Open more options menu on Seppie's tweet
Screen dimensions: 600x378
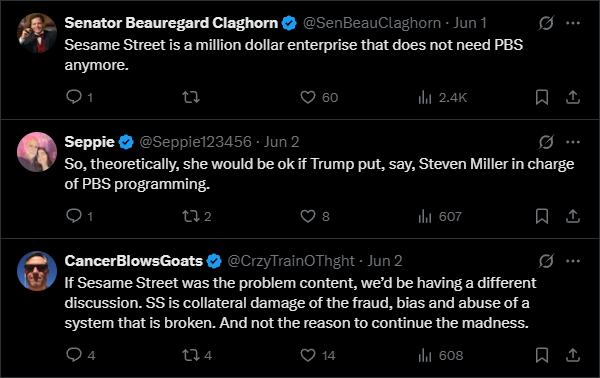573,142
